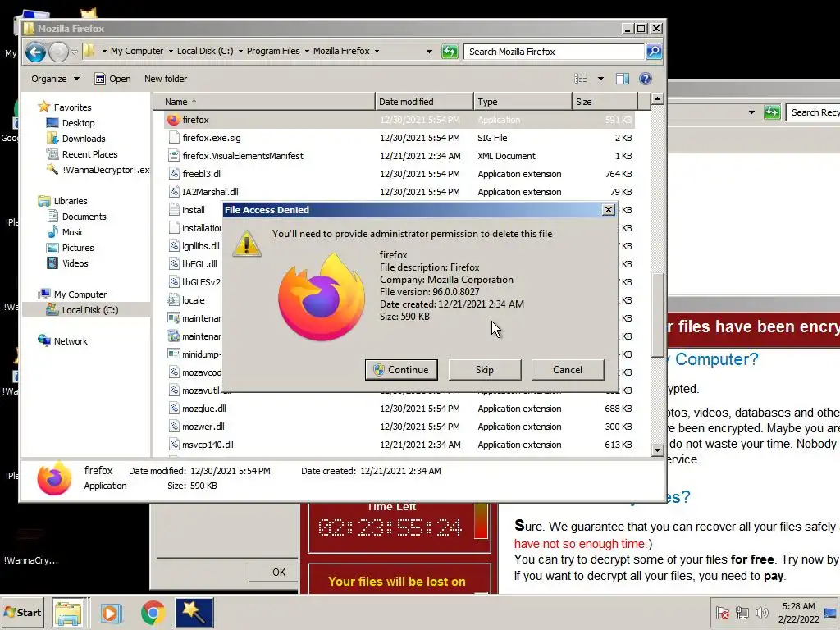Click Refresh icon in background Explorer window
840x630 pixels.
(x=772, y=112)
